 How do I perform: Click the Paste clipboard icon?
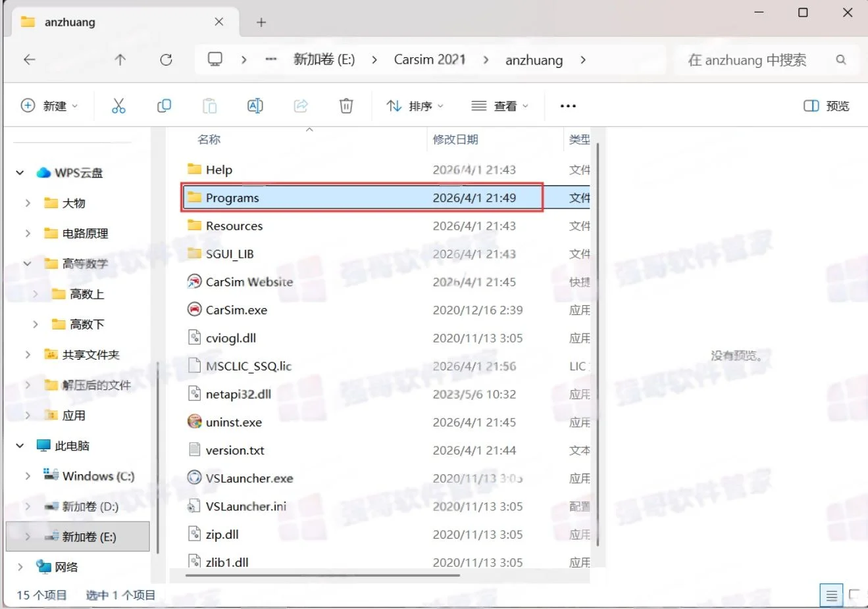[209, 106]
